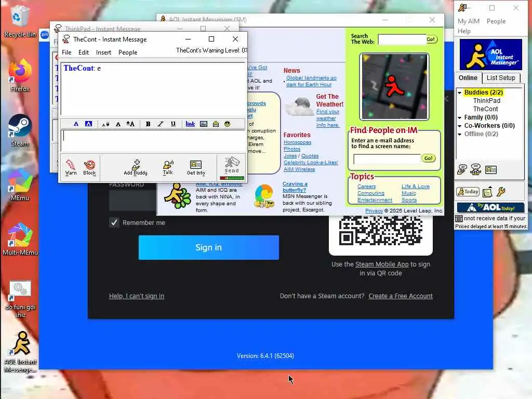Screen dimensions: 532x399
Task: Click the Warn lightning icon
Action: click(x=71, y=167)
